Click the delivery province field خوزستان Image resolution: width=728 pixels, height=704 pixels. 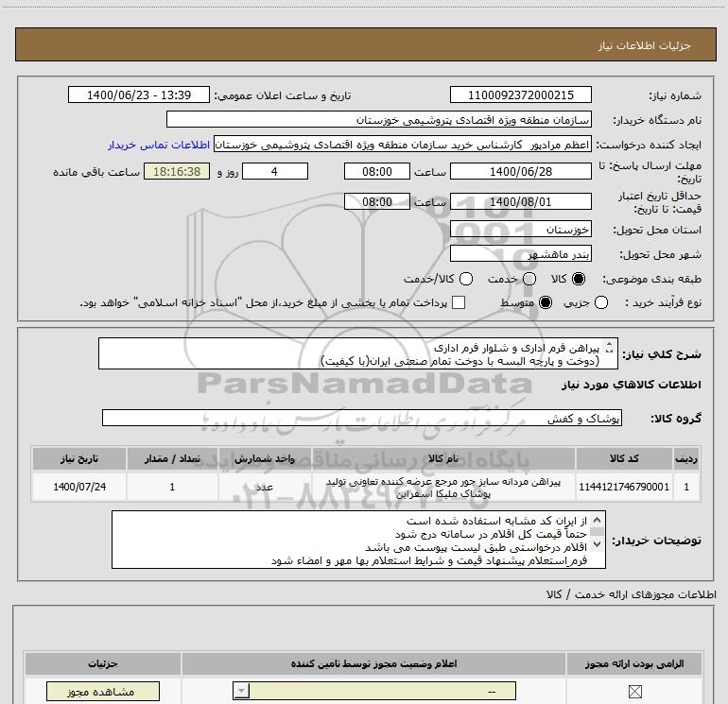point(520,230)
